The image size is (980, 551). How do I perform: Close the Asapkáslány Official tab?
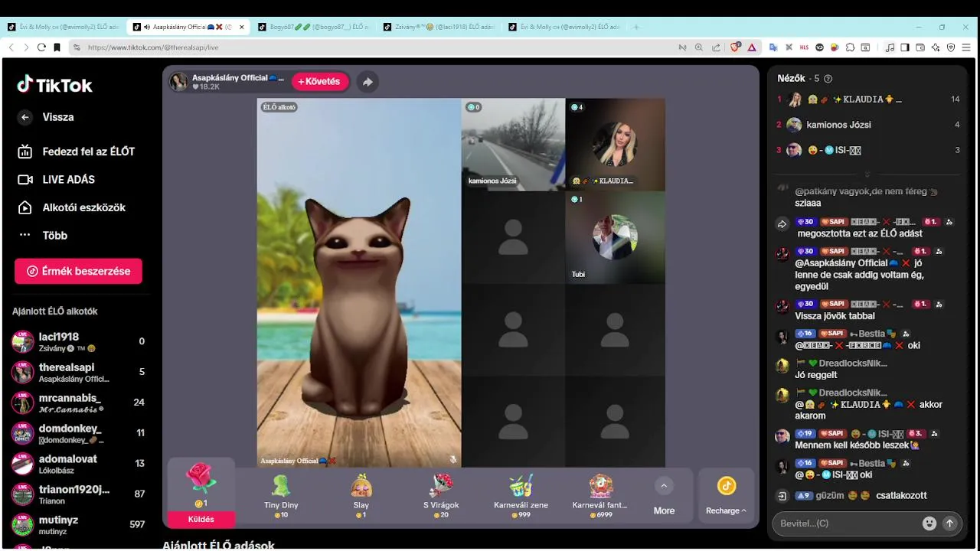[242, 27]
